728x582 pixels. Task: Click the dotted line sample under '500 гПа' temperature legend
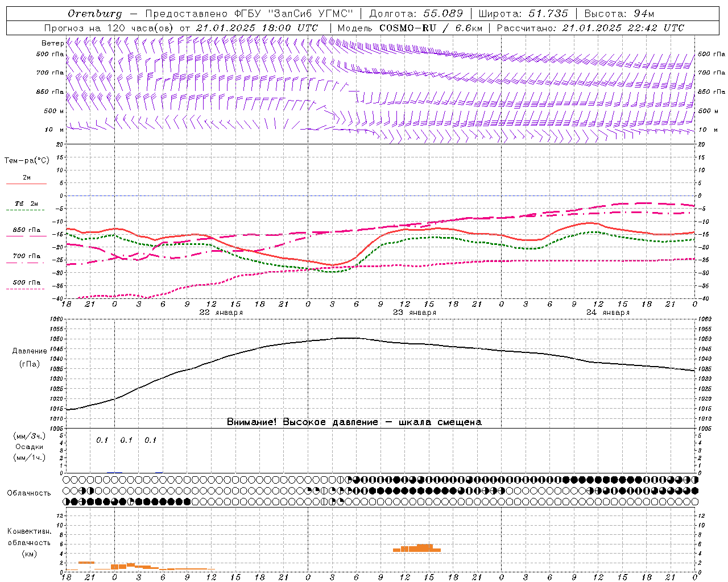(x=26, y=289)
